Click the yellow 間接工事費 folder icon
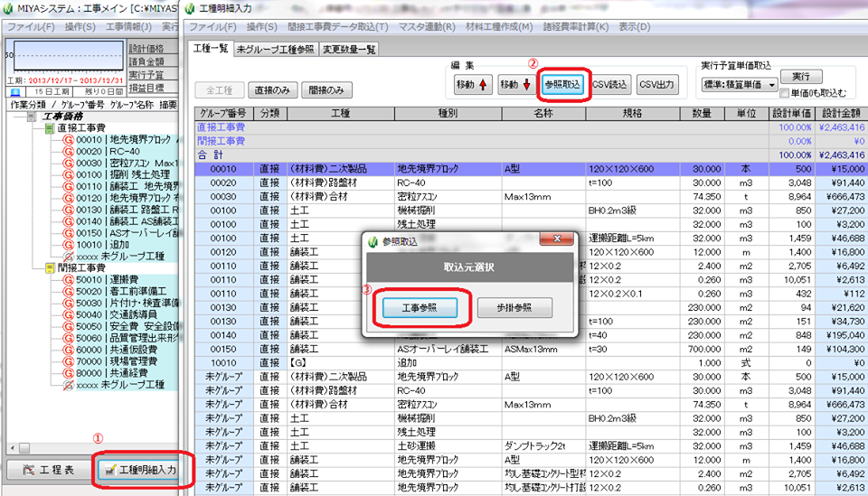This screenshot has height=496, width=868. click(x=50, y=268)
